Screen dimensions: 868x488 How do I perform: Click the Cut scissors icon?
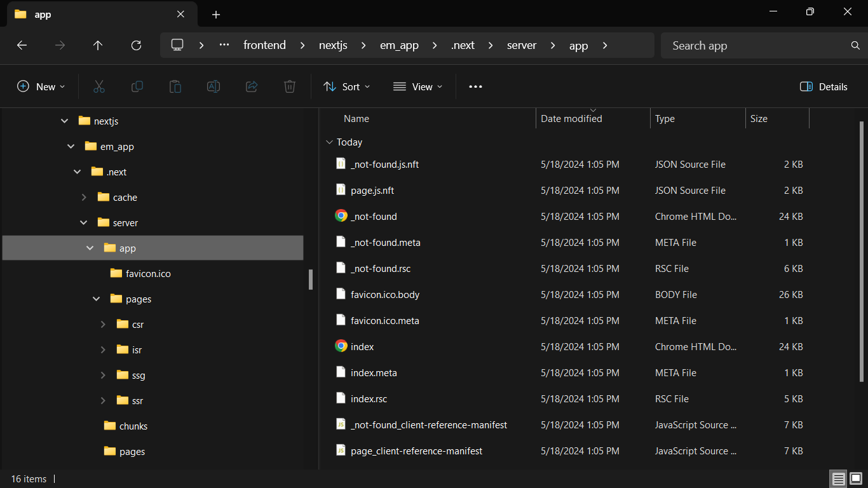coord(99,86)
